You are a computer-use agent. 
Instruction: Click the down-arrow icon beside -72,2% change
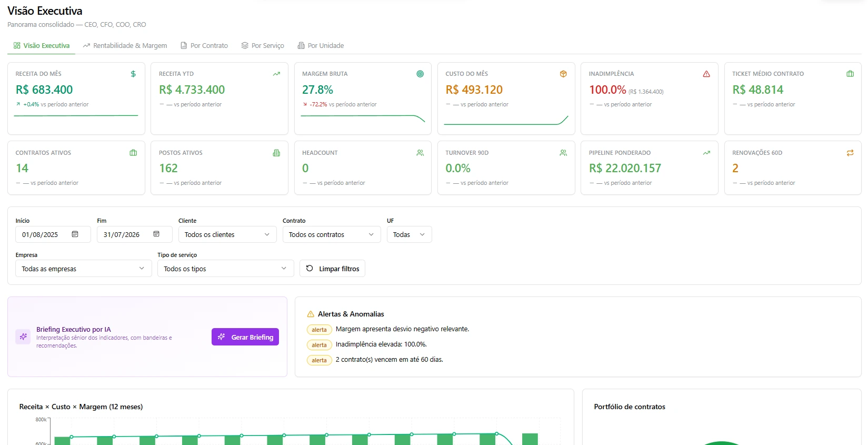point(305,104)
